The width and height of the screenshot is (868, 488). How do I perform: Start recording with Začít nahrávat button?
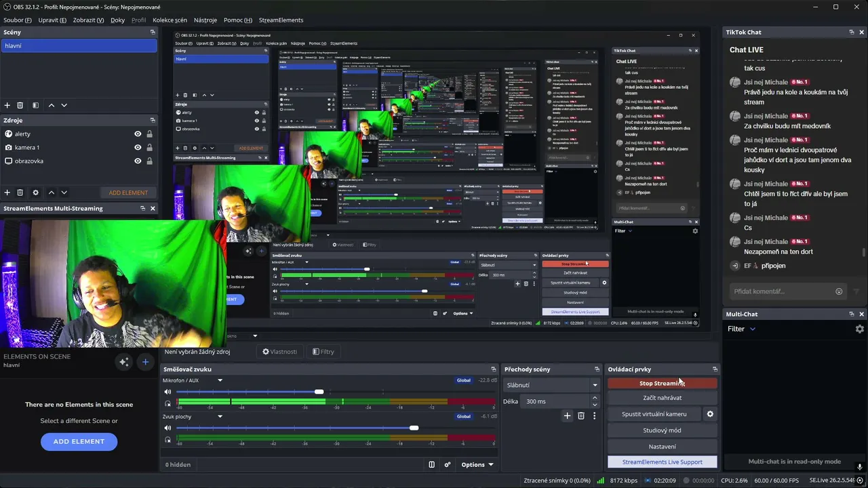(662, 398)
